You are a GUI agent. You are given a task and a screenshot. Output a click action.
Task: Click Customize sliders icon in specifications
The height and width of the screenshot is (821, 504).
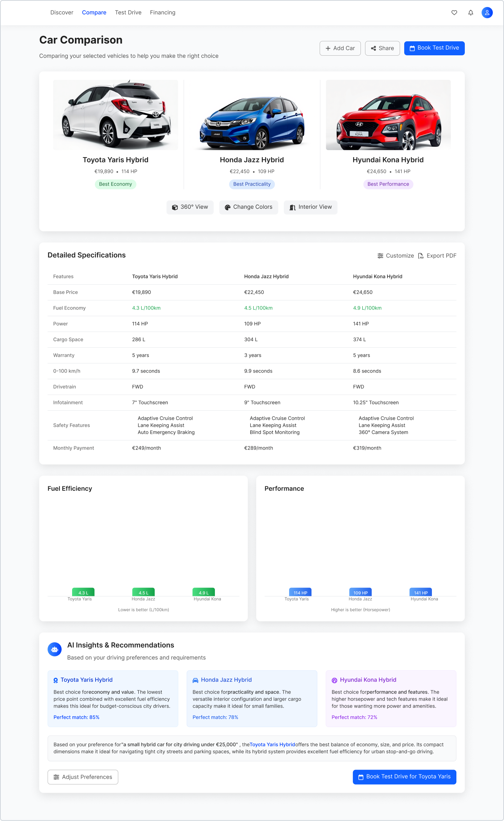(380, 256)
